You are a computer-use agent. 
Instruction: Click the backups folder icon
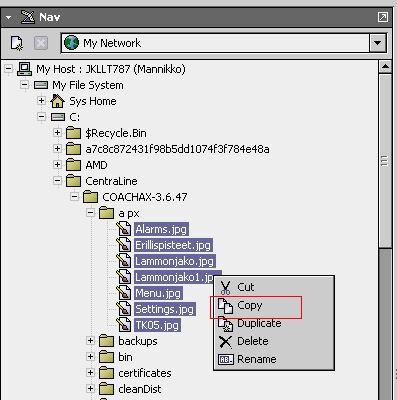click(107, 341)
